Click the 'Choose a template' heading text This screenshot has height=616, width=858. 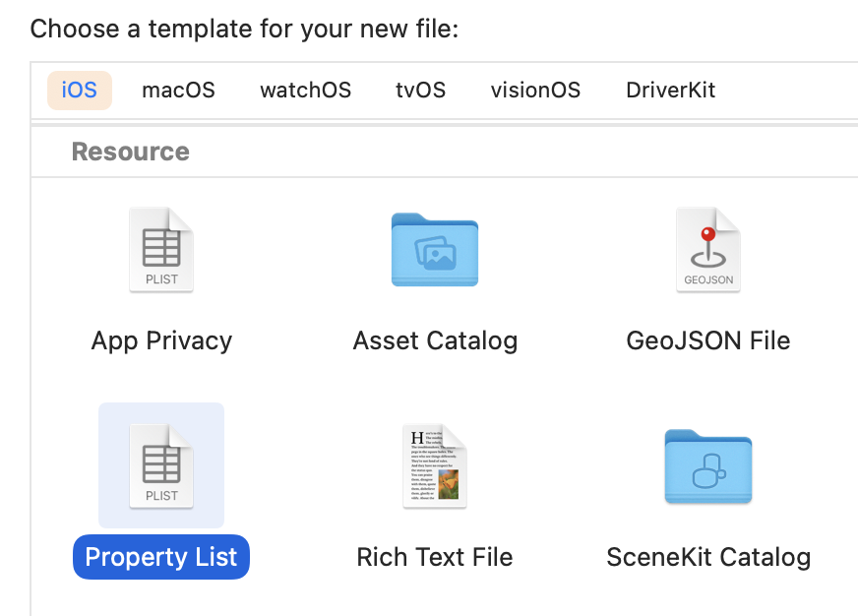(x=245, y=28)
